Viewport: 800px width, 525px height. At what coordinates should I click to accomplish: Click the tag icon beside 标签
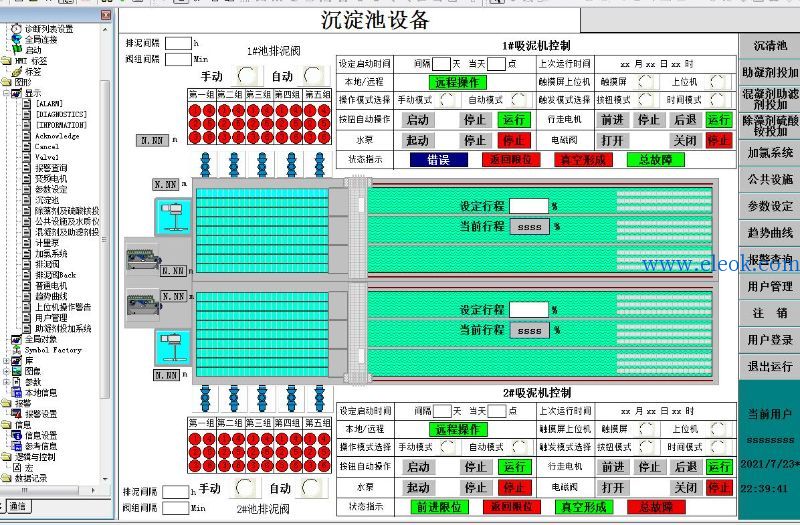(17, 71)
